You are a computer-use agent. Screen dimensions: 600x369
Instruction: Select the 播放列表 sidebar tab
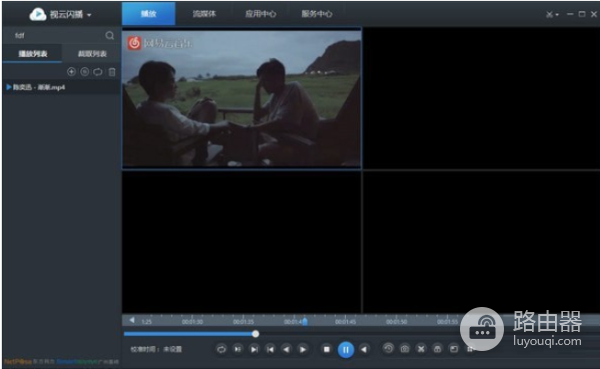click(x=33, y=54)
